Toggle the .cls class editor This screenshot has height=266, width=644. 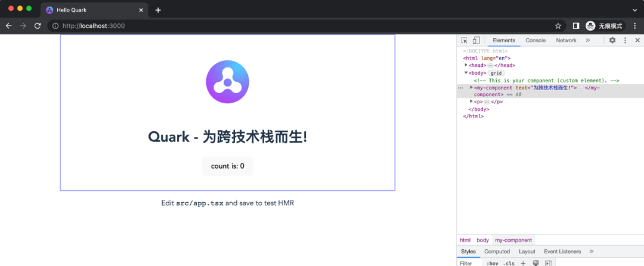[509, 263]
